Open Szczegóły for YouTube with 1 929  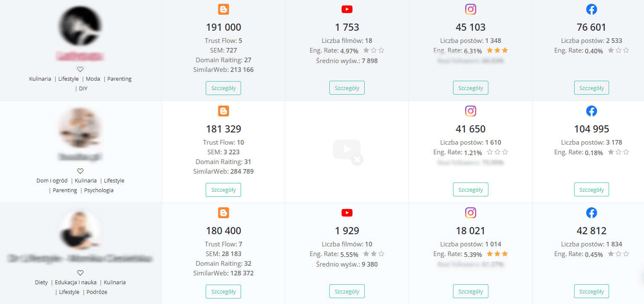pos(347,291)
